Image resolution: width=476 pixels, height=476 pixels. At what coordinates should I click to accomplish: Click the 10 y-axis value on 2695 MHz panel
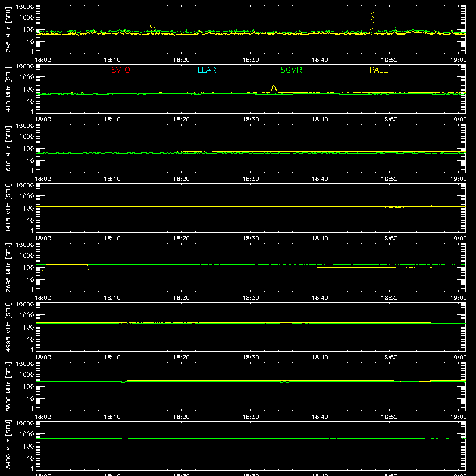pyautogui.click(x=30, y=280)
